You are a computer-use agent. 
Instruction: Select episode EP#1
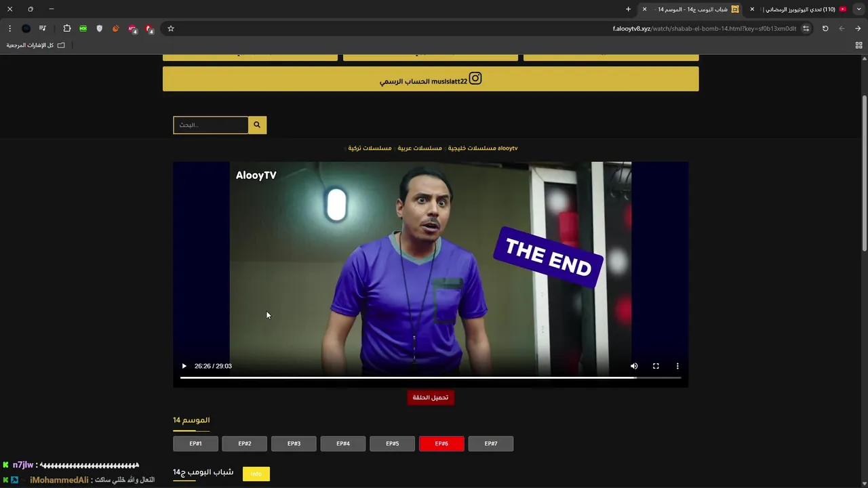(195, 444)
